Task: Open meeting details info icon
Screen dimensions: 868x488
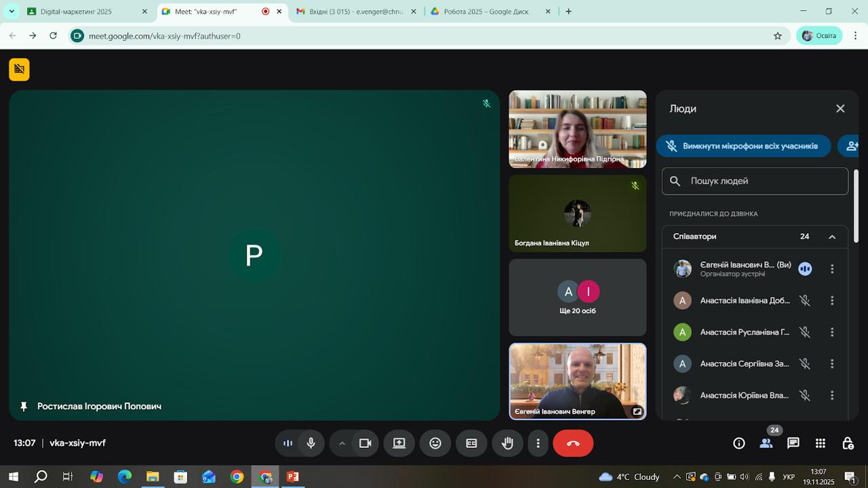Action: [x=739, y=443]
